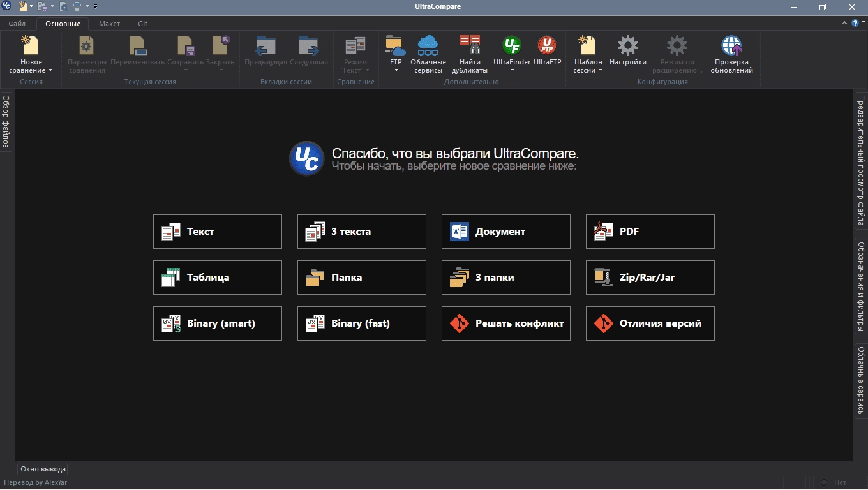Launch UltraFTP from the ribbon
868x490 pixels.
[547, 51]
